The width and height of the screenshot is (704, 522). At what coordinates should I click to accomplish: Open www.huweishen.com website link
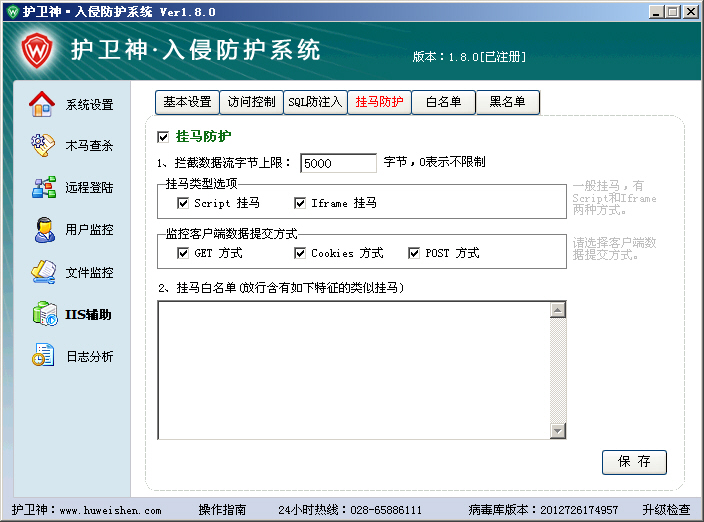coord(110,511)
